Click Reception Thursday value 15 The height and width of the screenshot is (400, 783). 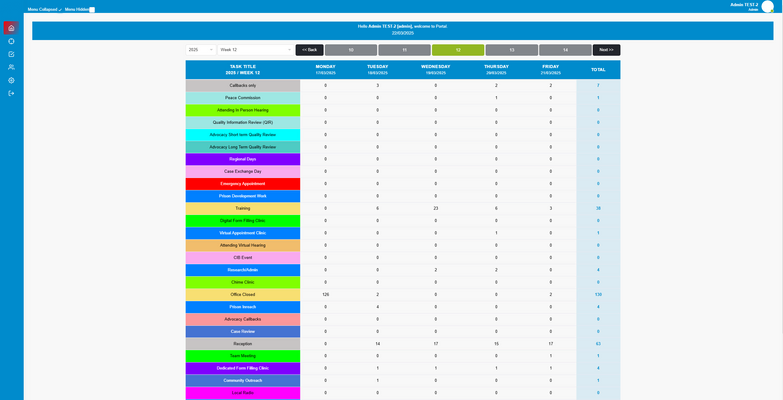(x=496, y=344)
